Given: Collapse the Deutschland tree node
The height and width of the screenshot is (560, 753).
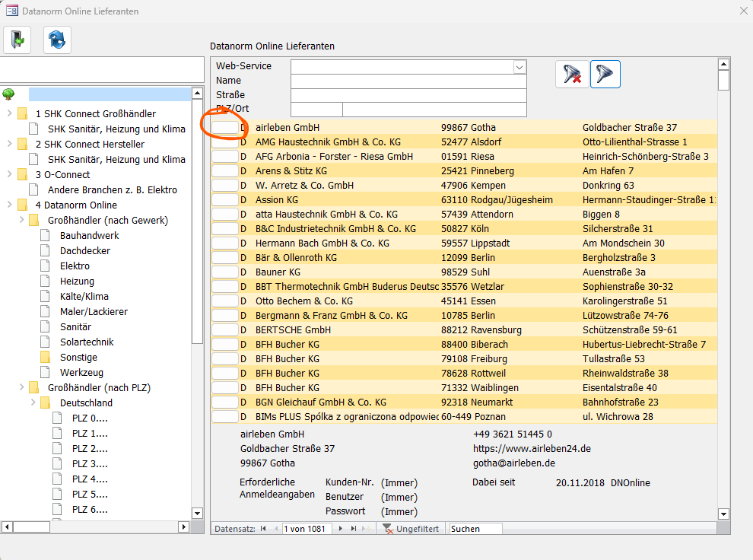Looking at the screenshot, I should (x=33, y=402).
